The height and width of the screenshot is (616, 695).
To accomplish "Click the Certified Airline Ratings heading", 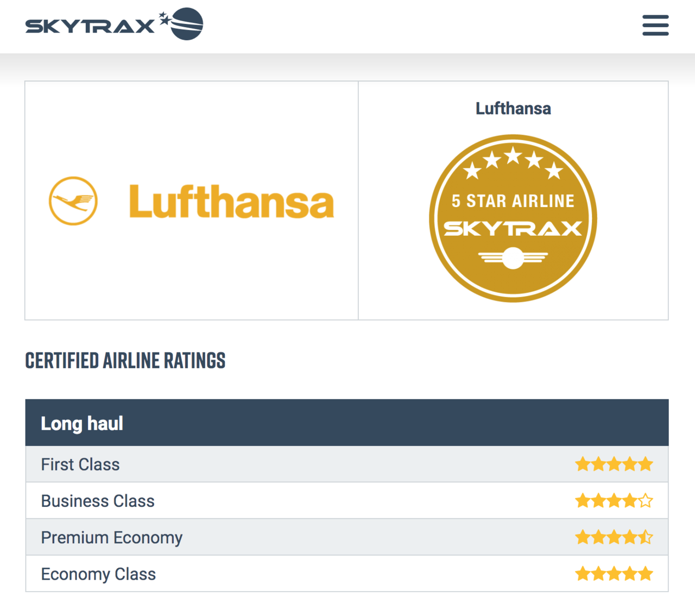I will (x=125, y=361).
